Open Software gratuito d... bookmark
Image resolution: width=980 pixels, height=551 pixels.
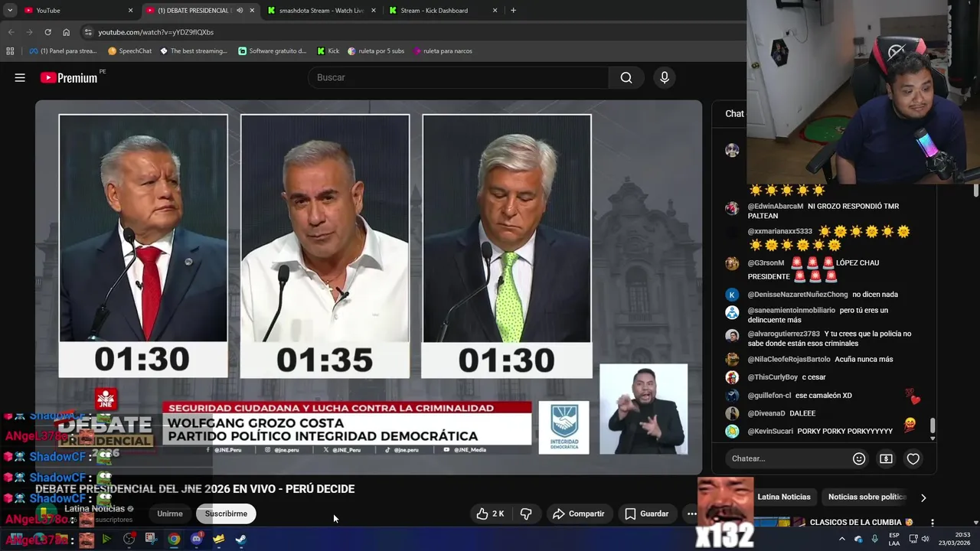tap(273, 51)
